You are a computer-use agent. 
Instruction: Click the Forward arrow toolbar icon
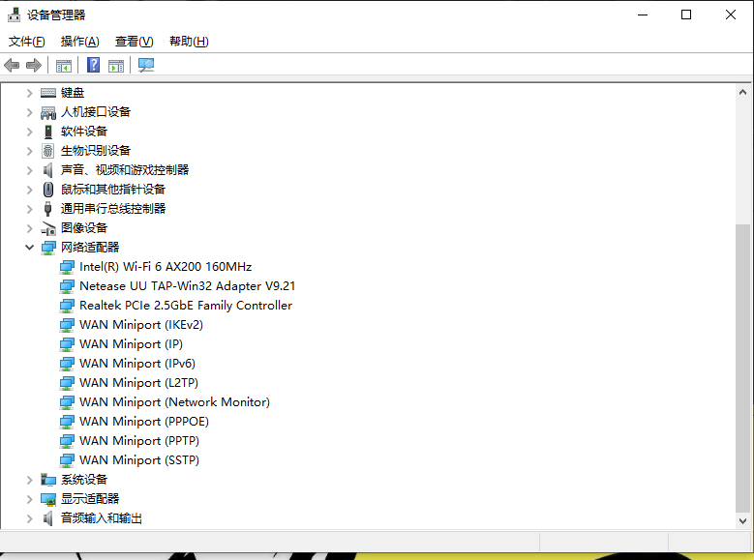point(34,65)
